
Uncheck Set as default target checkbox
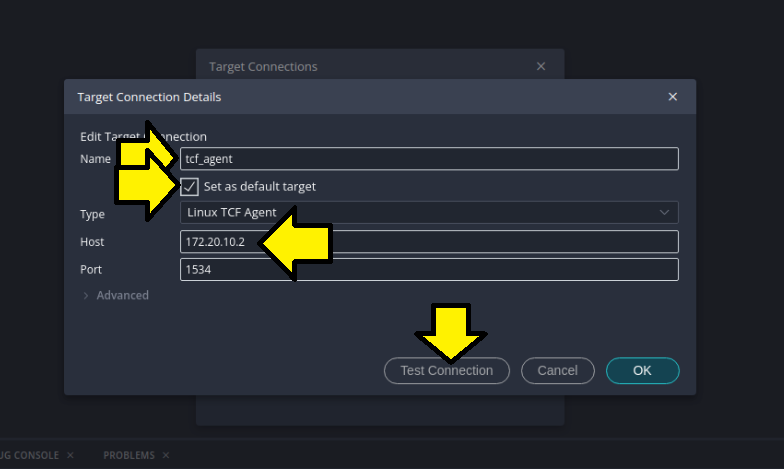click(x=190, y=187)
